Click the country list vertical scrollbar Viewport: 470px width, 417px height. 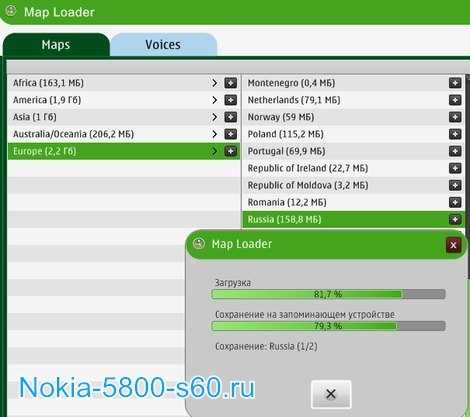tap(467, 177)
